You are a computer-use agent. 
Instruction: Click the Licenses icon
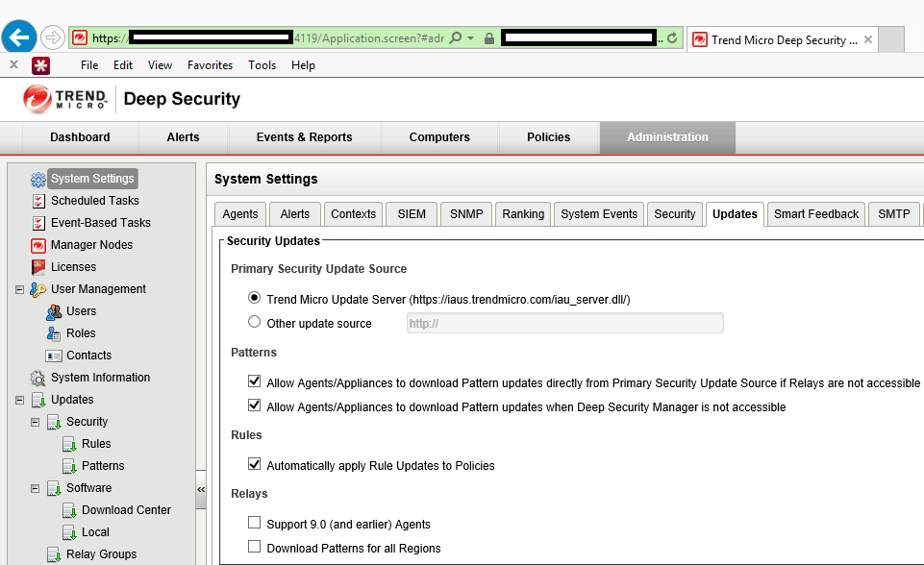[38, 267]
